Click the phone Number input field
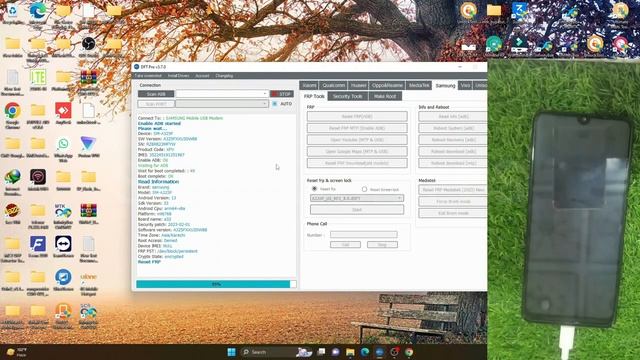640x360 pixels. (364, 234)
